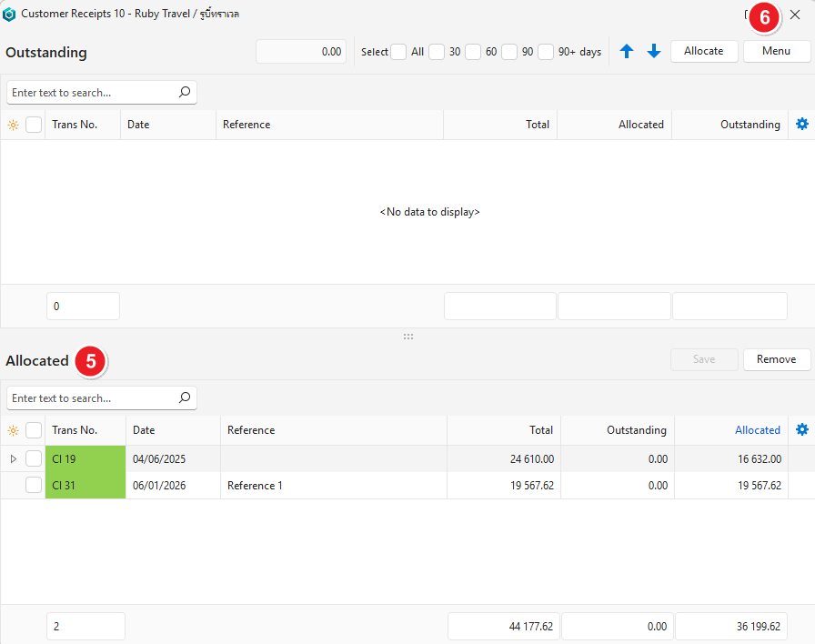The height and width of the screenshot is (644, 815).
Task: Click the search magnifier in Allocated search box
Action: pos(185,398)
